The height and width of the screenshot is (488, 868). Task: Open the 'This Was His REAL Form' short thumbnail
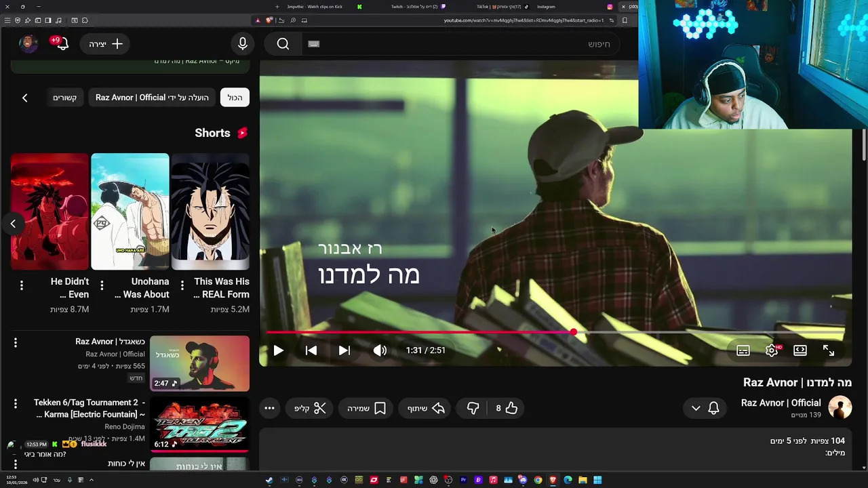[x=210, y=211]
